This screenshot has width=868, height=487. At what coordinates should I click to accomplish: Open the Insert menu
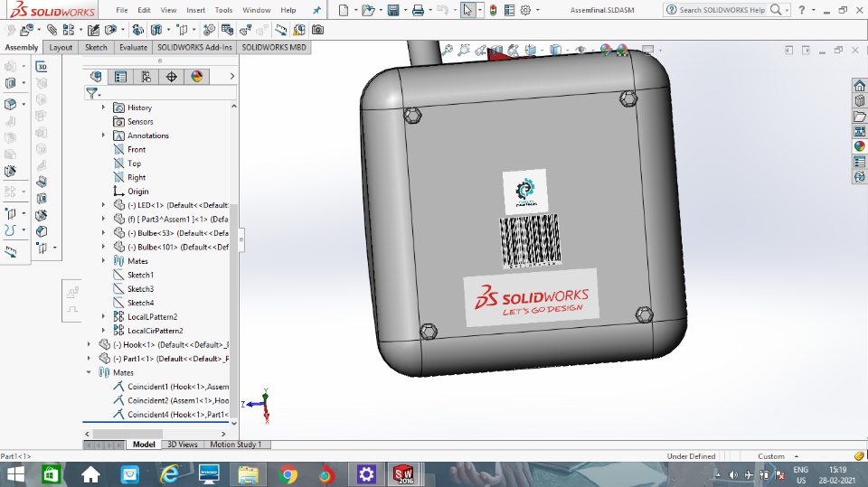tap(195, 10)
